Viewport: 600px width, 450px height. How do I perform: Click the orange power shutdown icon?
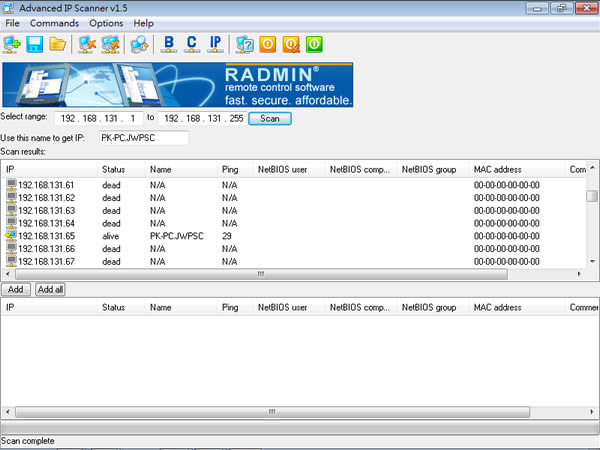pos(267,44)
